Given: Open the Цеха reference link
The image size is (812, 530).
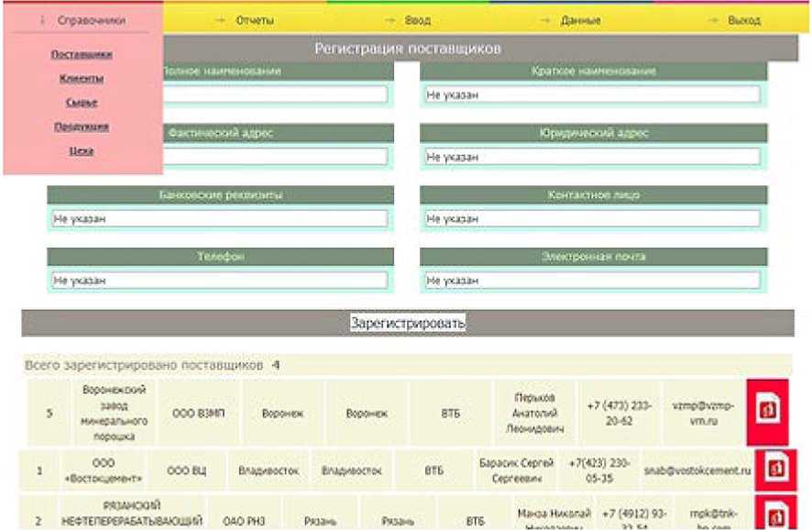Looking at the screenshot, I should (x=82, y=150).
